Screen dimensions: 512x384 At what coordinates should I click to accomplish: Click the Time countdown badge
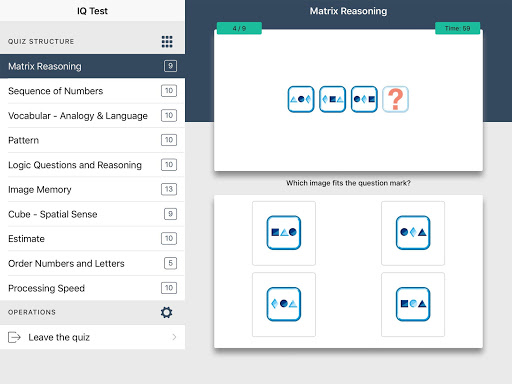pyautogui.click(x=457, y=28)
